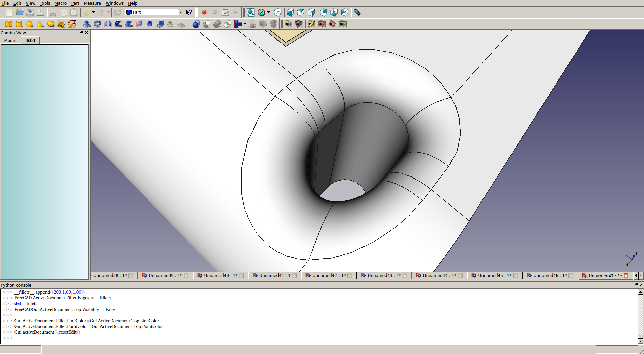The image size is (644, 354).
Task: Create a Box solid primitive
Action: (9, 24)
